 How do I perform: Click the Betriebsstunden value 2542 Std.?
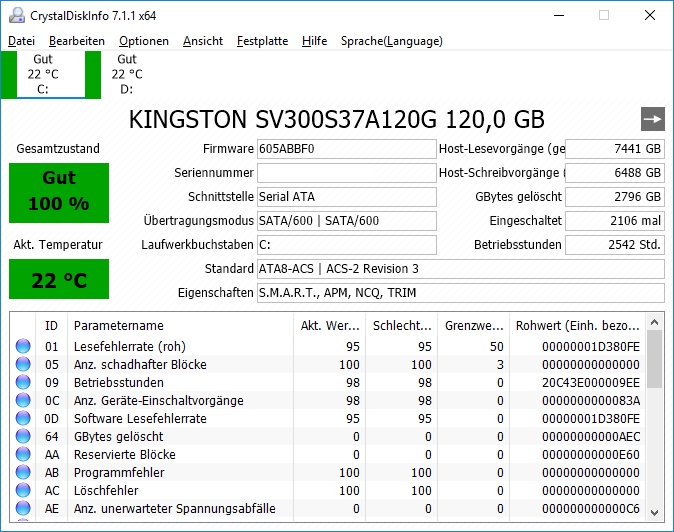point(615,245)
